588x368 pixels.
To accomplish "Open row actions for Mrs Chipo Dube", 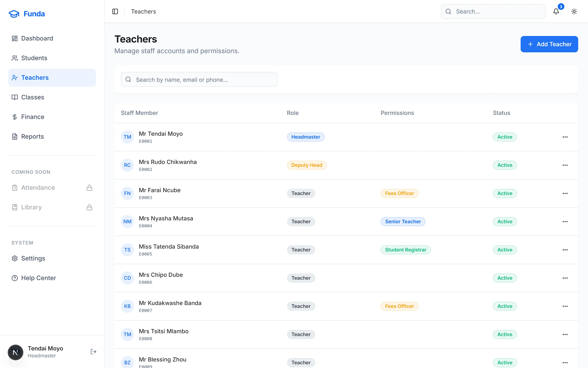I will (565, 278).
